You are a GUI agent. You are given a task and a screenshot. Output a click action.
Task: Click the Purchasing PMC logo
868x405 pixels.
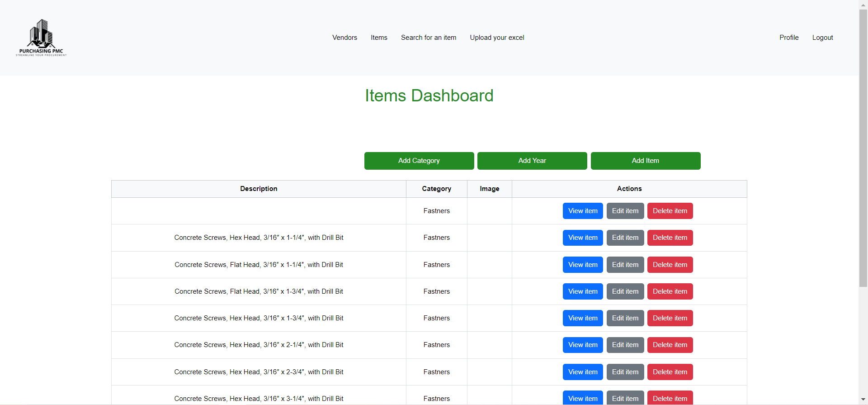coord(41,38)
